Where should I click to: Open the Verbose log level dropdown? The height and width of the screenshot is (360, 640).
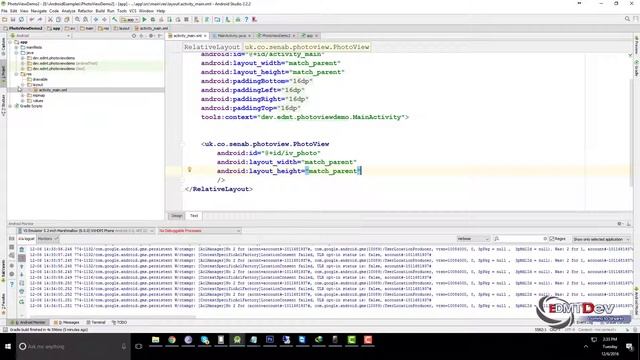pos(473,239)
